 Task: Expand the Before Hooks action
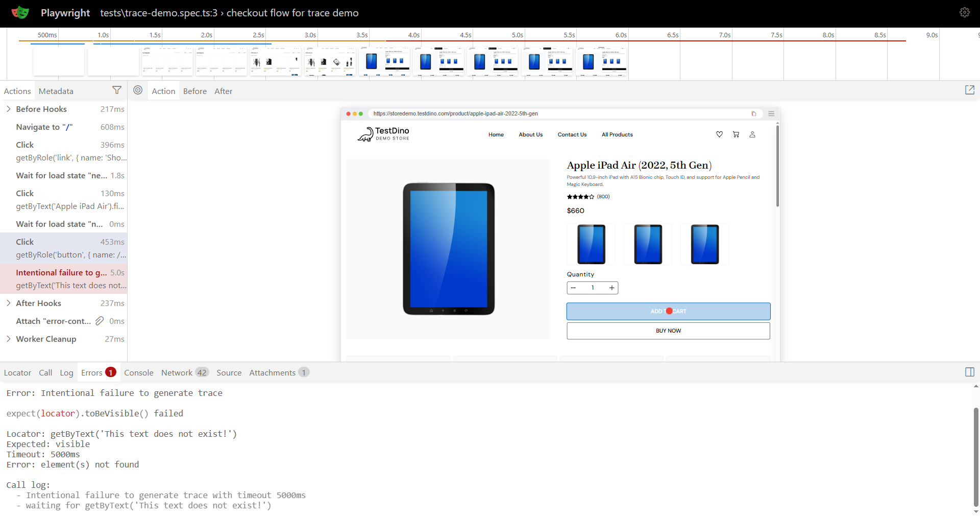coord(9,109)
